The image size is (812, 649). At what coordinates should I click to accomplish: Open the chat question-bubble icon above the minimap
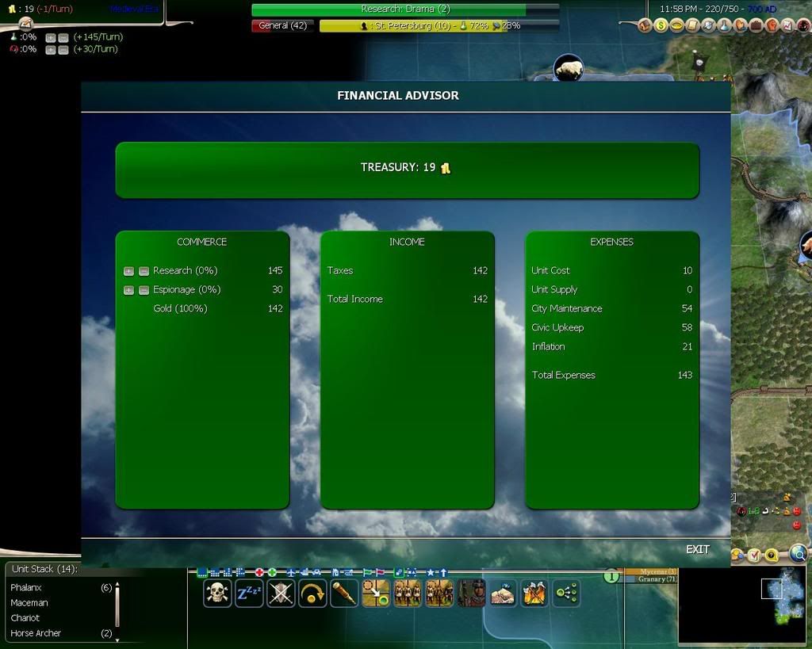(771, 555)
